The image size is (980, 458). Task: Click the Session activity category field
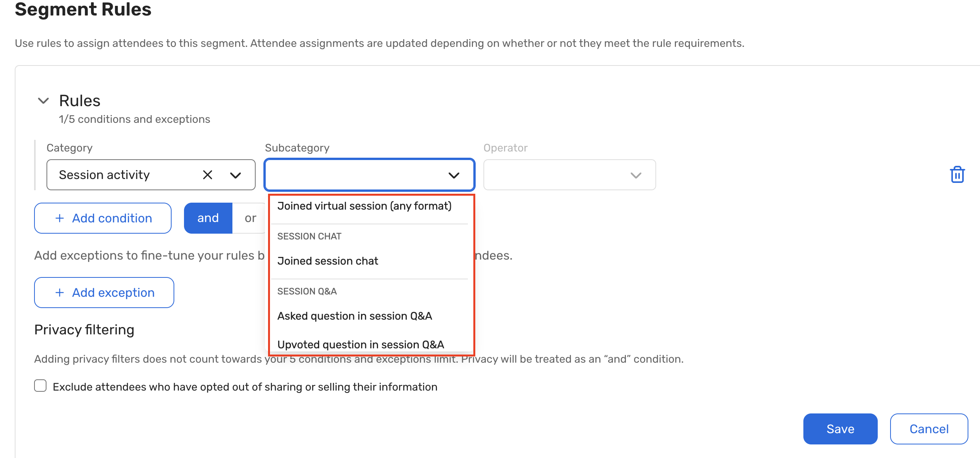124,175
